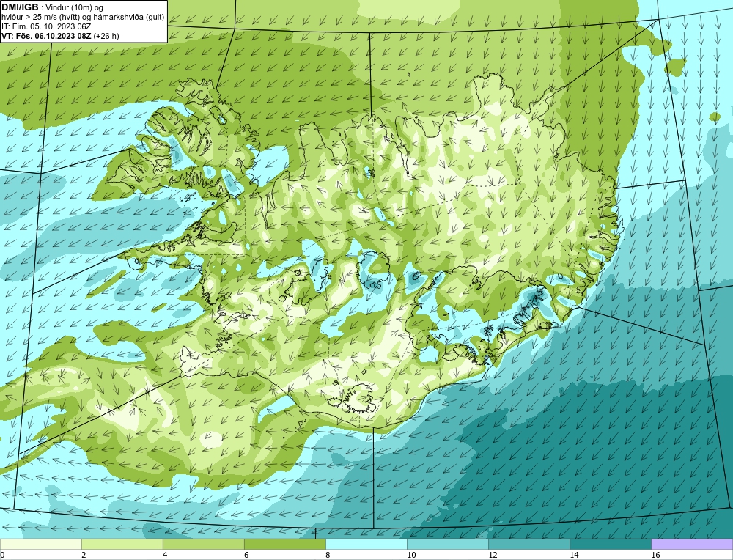
Task: Click the legend value '8'
Action: coord(328,555)
